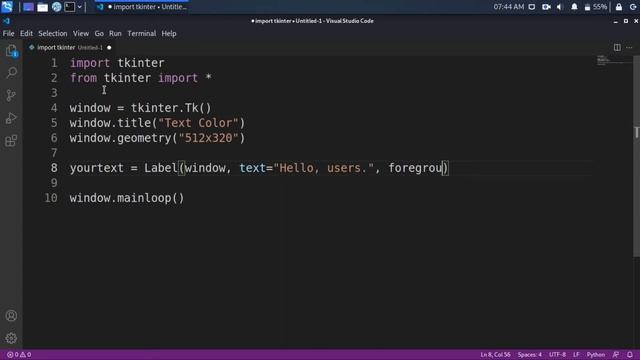Click the Split Editor Right icon
Image resolution: width=640 pixels, height=360 pixels.
617,47
